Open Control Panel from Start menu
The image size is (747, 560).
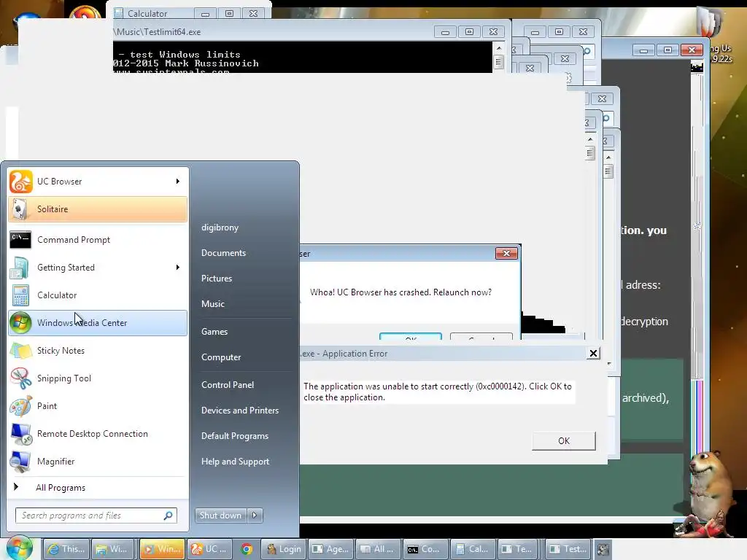228,385
